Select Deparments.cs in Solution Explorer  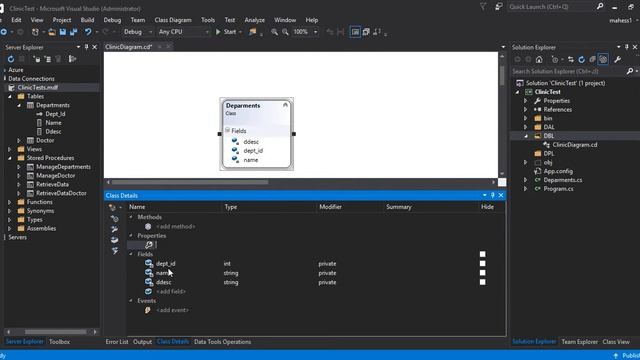click(563, 180)
